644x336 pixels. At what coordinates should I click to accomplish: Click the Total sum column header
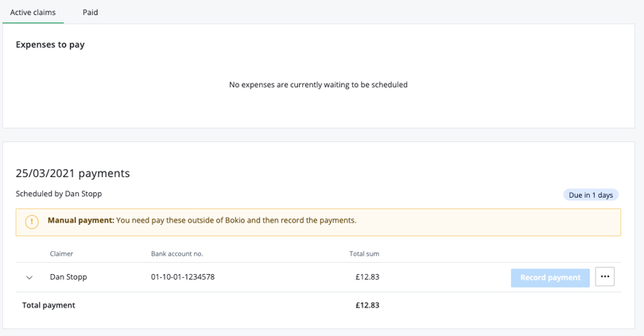coord(364,254)
